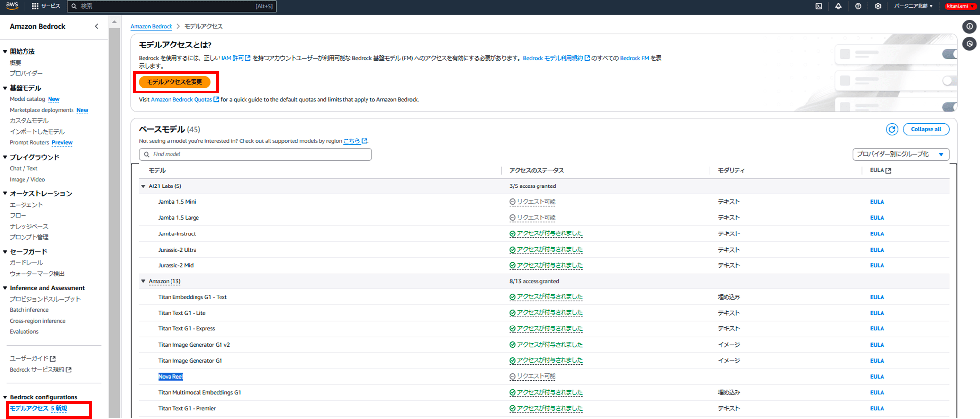The height and width of the screenshot is (419, 980).
Task: Collapse the 開始方法 sidebar section
Action: pyautogui.click(x=5, y=51)
